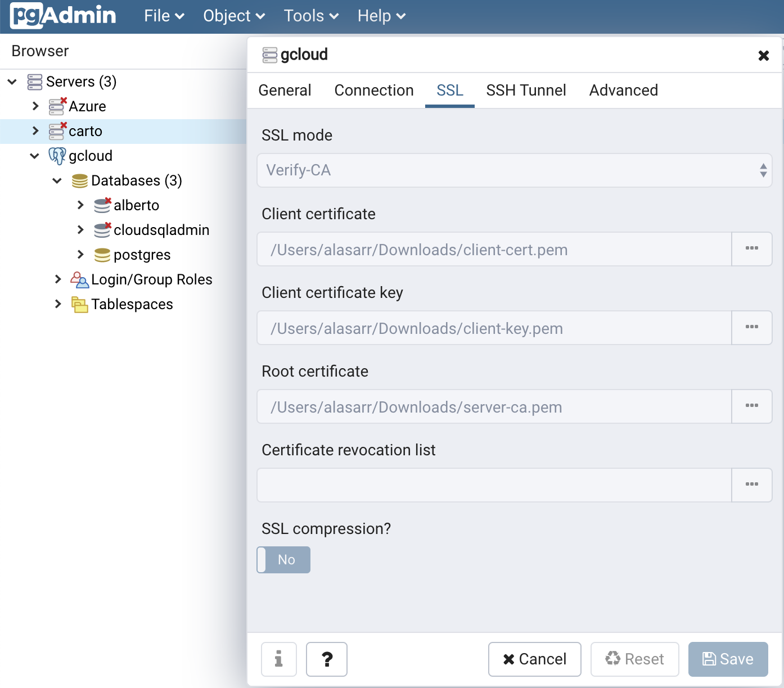
Task: Browse for Client certificate file
Action: click(752, 249)
